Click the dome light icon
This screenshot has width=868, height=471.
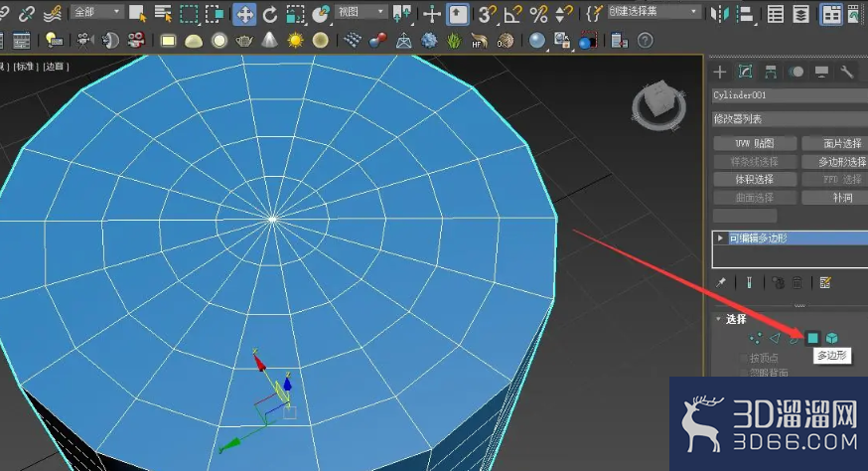coord(194,41)
